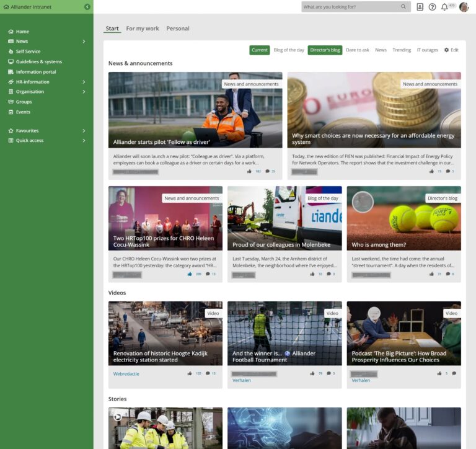Open comments on Hoogte Kadijk video
This screenshot has height=449, width=476.
tap(208, 373)
